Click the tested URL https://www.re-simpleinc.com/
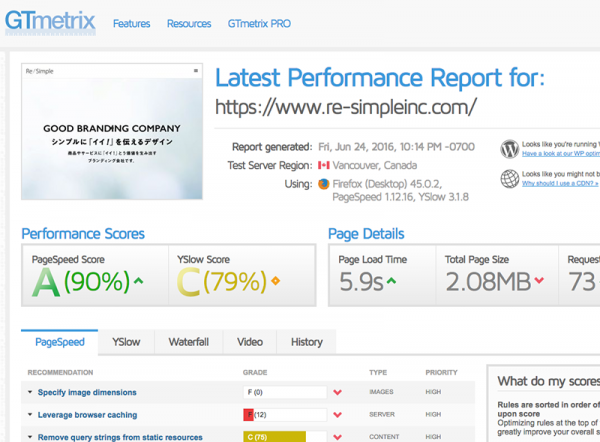The width and height of the screenshot is (600, 442). point(346,107)
